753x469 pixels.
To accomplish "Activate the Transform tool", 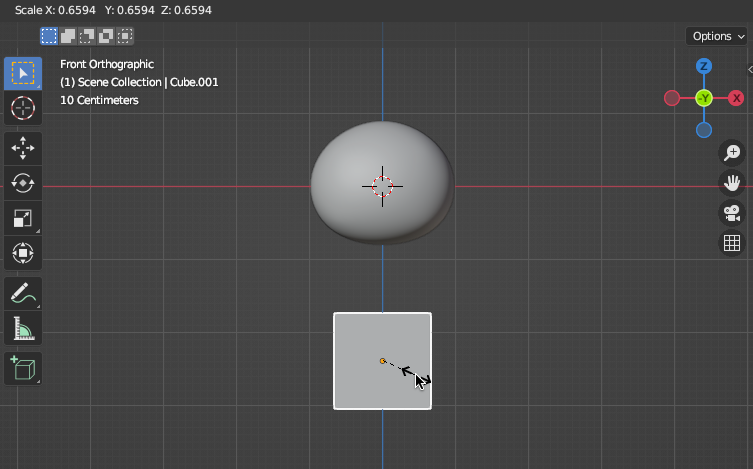I will (23, 253).
